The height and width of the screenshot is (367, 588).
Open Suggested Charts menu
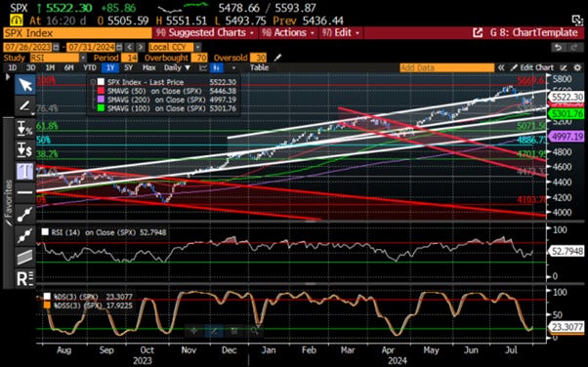[x=205, y=33]
